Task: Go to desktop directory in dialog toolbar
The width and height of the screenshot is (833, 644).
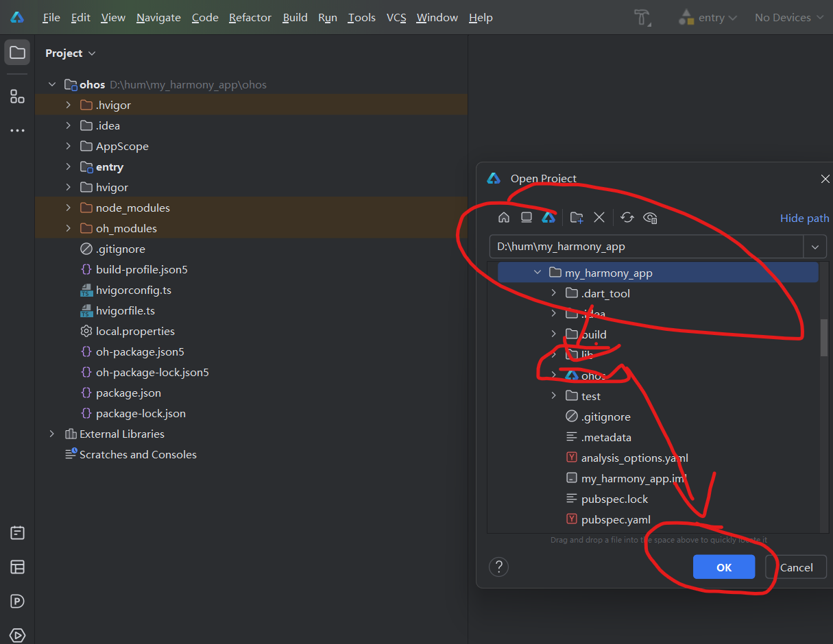Action: [526, 217]
